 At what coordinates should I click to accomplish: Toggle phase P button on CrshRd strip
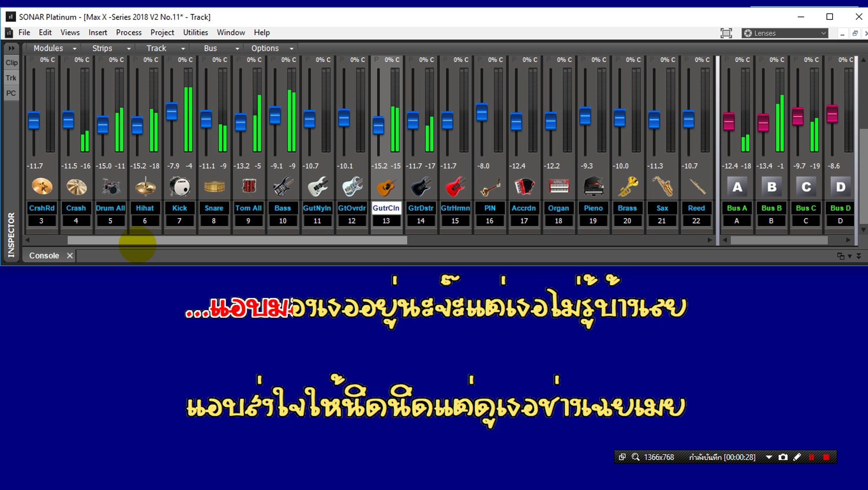click(32, 60)
